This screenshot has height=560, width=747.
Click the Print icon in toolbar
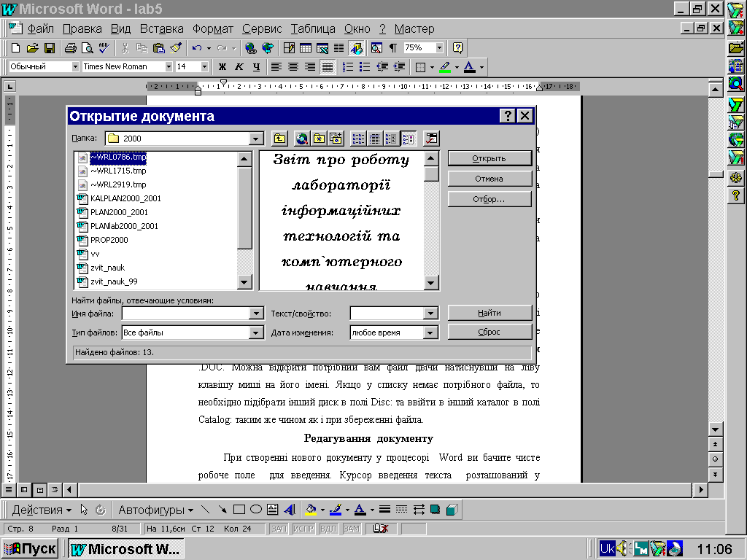point(71,47)
